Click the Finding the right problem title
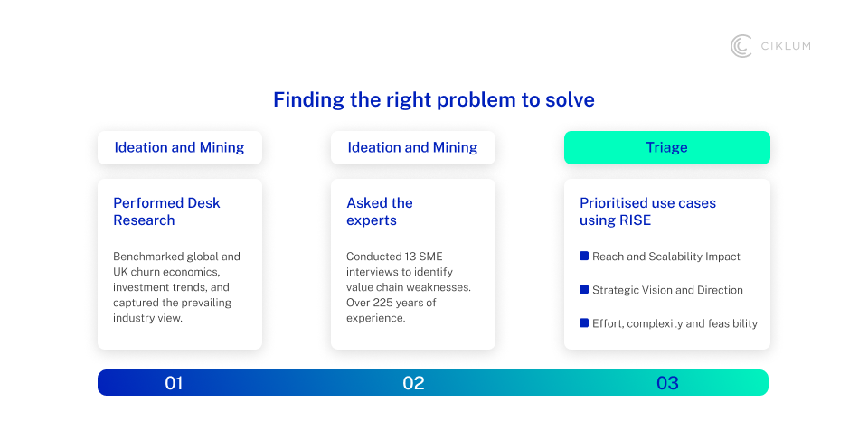Viewport: 868px width, 430px height. [434, 99]
